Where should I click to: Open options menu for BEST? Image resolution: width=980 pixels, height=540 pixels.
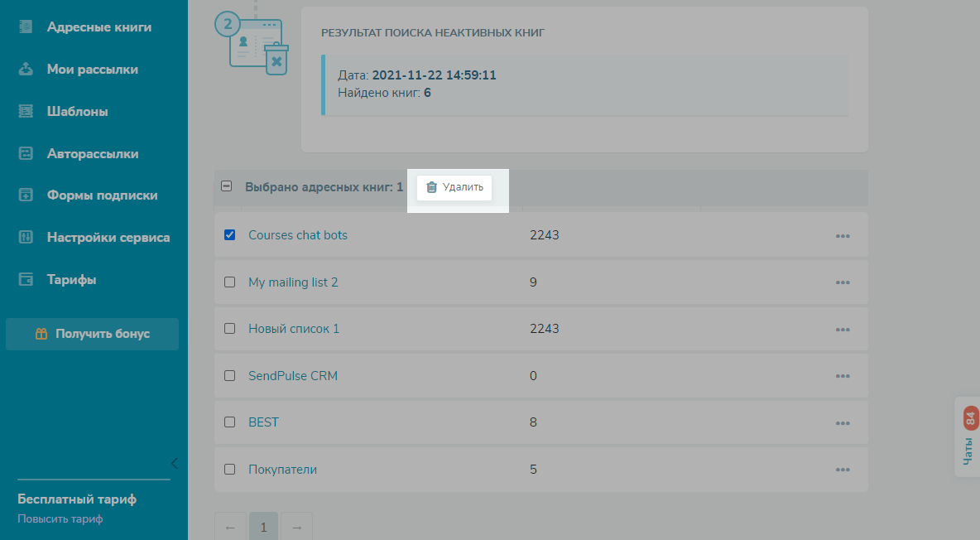[843, 423]
